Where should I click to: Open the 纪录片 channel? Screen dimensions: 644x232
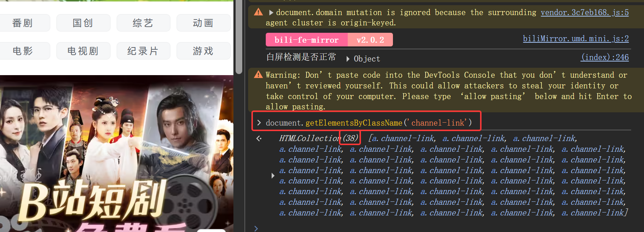click(143, 51)
